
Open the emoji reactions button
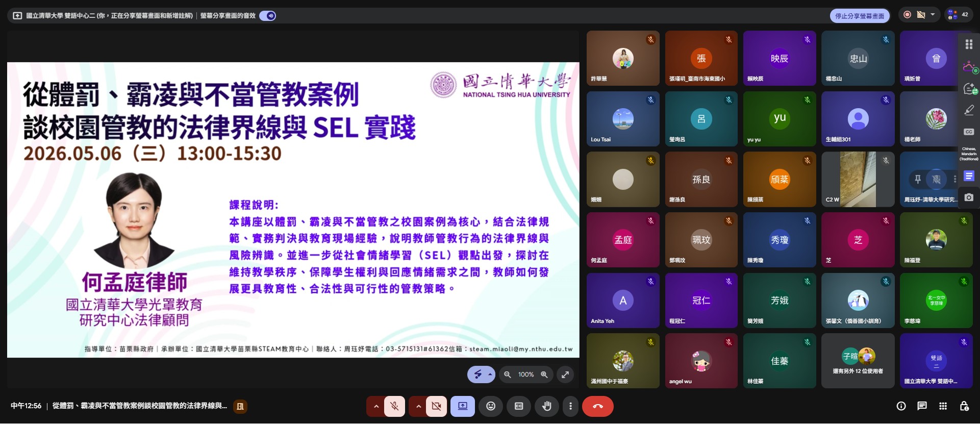click(x=491, y=407)
